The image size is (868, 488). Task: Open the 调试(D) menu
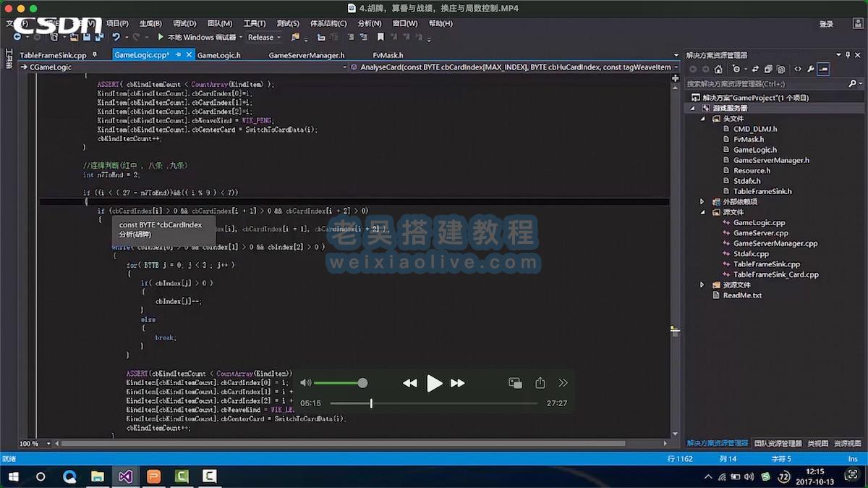[184, 23]
